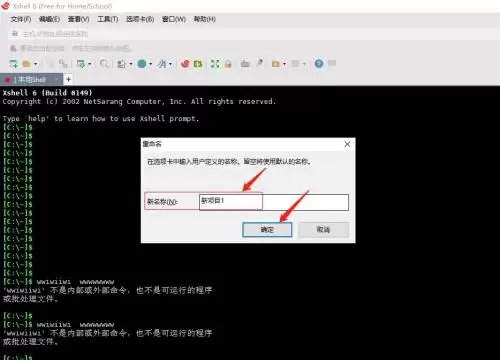The image size is (500, 360).
Task: Click the 新名称 text input field
Action: pyautogui.click(x=274, y=202)
